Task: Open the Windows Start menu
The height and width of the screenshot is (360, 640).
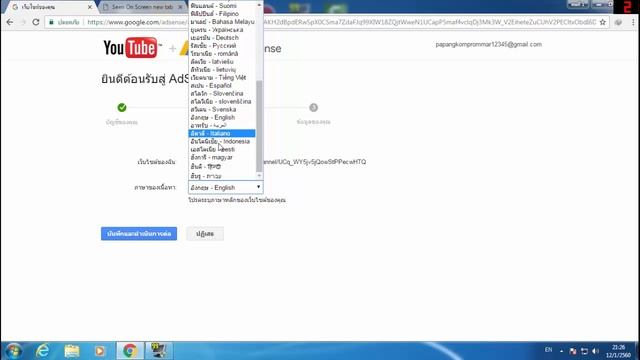Action: point(13,351)
